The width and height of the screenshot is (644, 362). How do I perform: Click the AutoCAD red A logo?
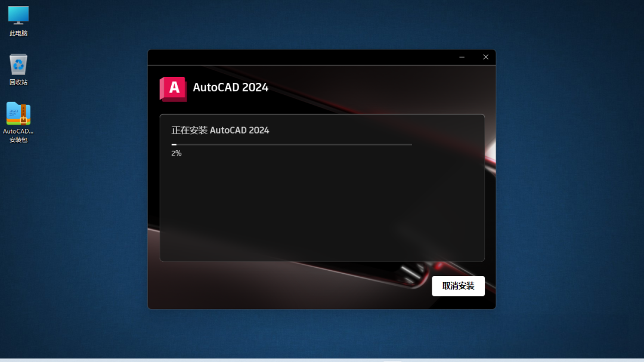tap(174, 89)
